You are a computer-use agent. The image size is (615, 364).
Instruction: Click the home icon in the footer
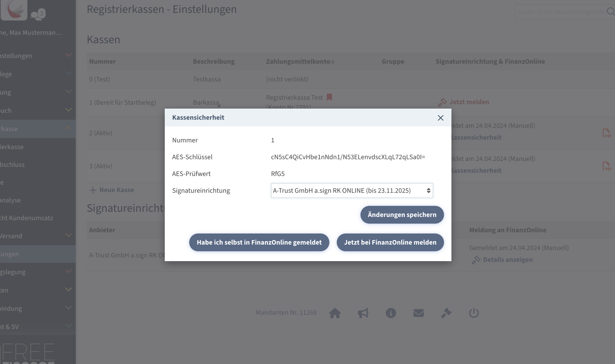pos(335,313)
